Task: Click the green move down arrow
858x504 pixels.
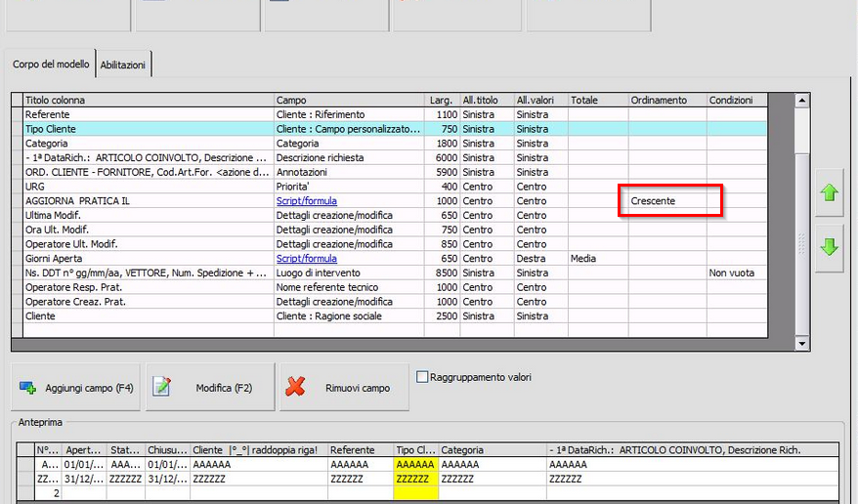Action: click(x=829, y=247)
